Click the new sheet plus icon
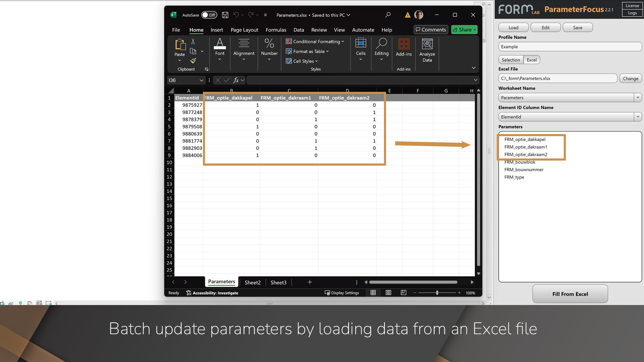 [x=310, y=282]
